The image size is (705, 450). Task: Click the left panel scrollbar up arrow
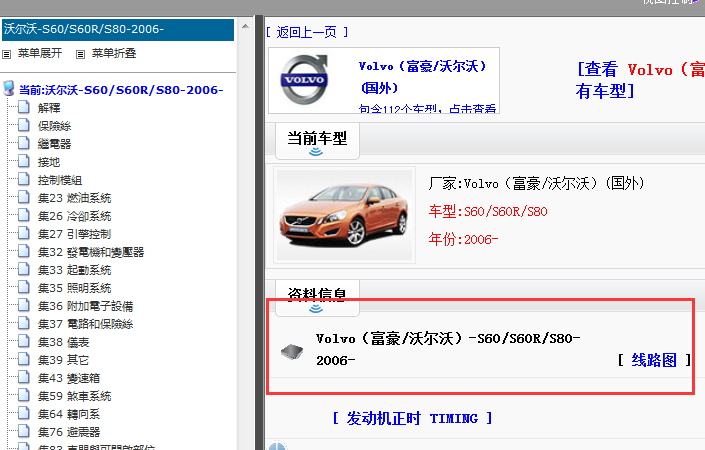tap(245, 26)
